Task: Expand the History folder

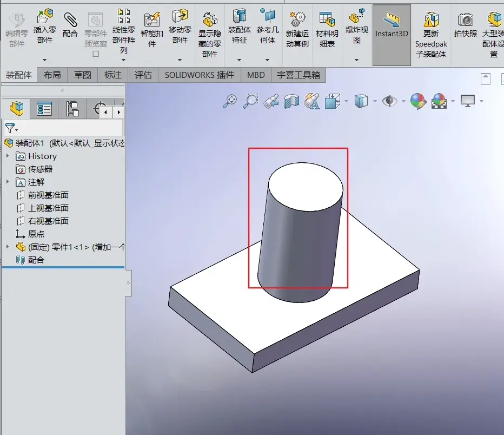Action: click(8, 156)
